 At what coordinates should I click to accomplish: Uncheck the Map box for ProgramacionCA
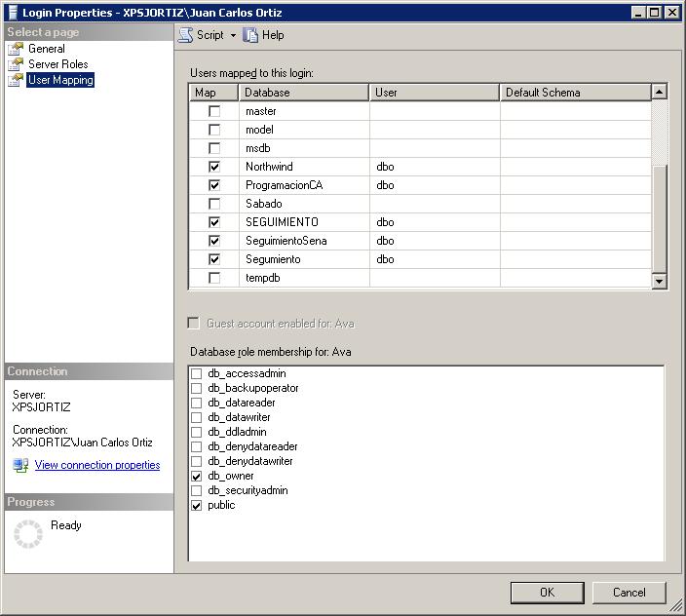[214, 185]
